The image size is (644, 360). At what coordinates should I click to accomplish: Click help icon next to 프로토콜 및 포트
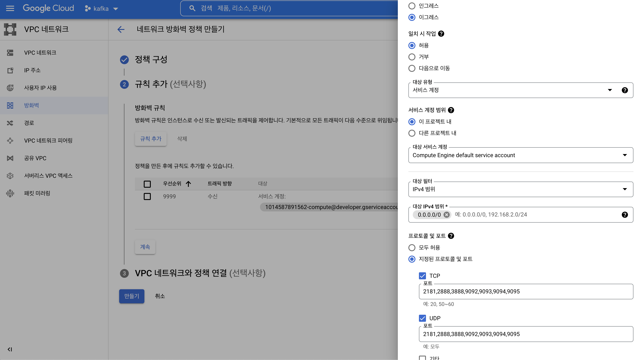point(451,236)
